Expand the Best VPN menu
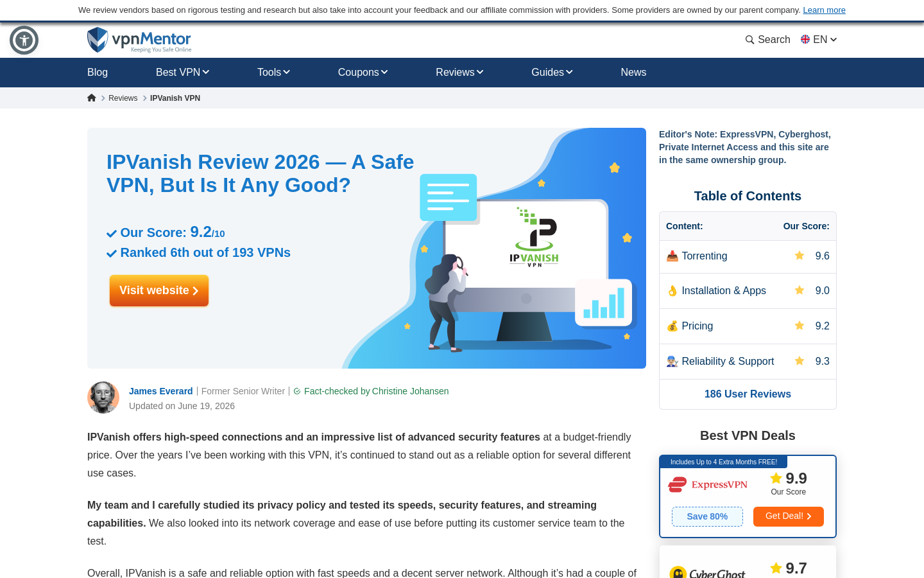 click(183, 73)
